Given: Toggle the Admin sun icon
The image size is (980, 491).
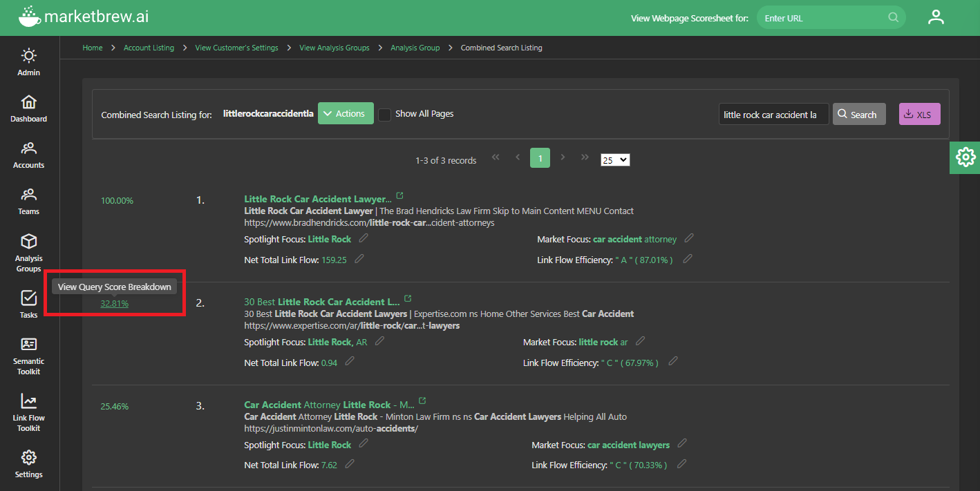Looking at the screenshot, I should point(28,55).
